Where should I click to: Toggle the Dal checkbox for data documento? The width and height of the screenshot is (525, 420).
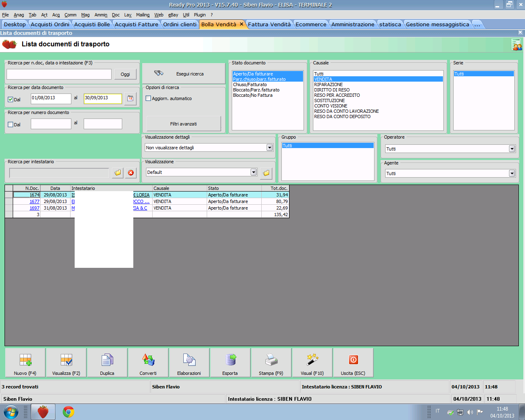click(11, 99)
